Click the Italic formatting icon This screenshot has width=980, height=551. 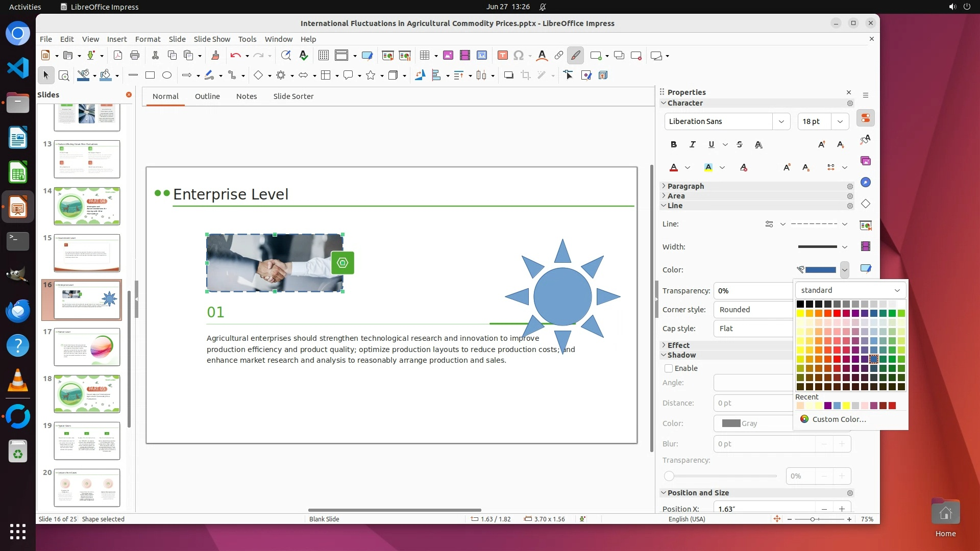pos(692,144)
